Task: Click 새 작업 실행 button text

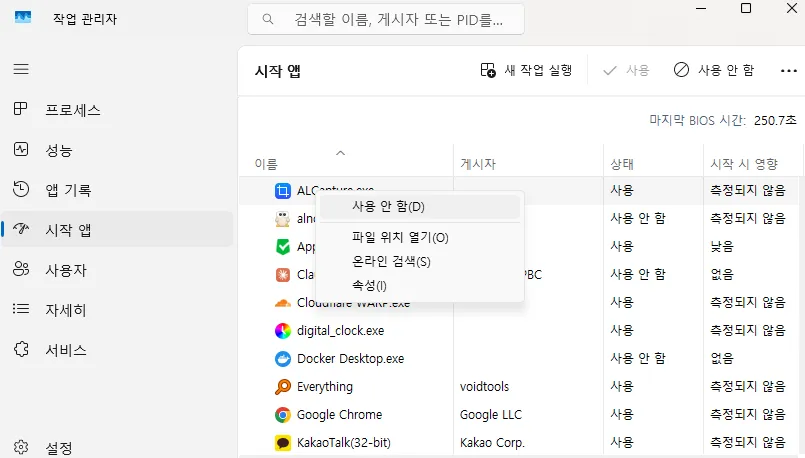Action: click(x=538, y=70)
